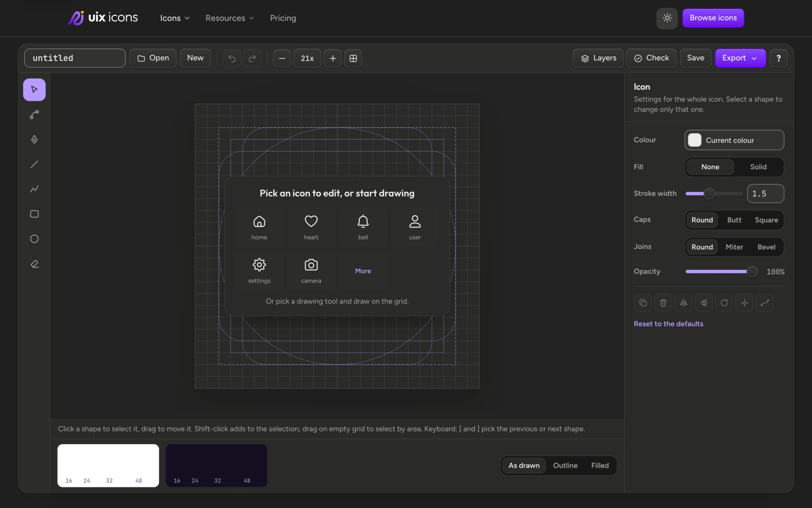Centre the shape with the crosshair icon
This screenshot has height=508, width=812.
point(745,303)
